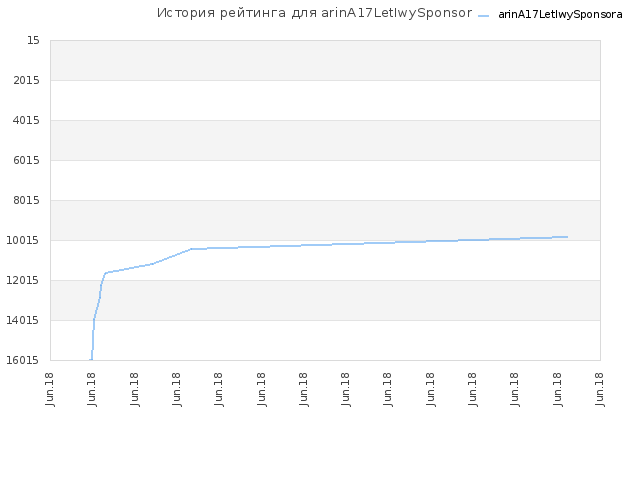Click the 14015 y-axis label
This screenshot has height=480, width=640.
coord(23,320)
